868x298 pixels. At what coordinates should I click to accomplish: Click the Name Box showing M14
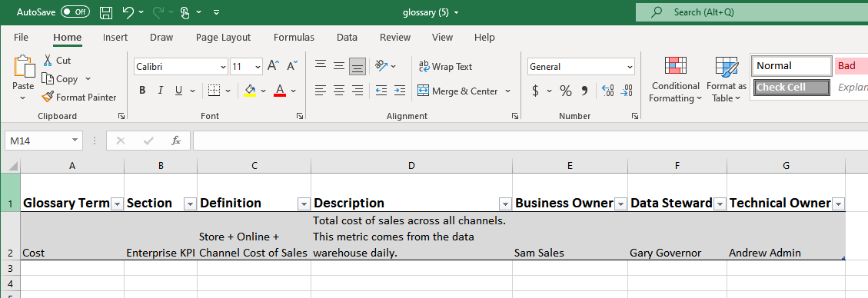[x=43, y=141]
